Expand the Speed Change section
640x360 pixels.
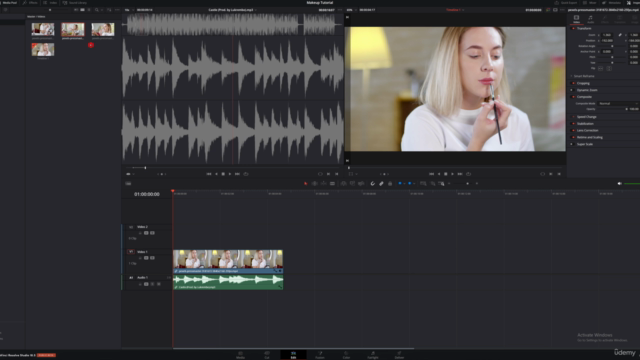click(587, 117)
